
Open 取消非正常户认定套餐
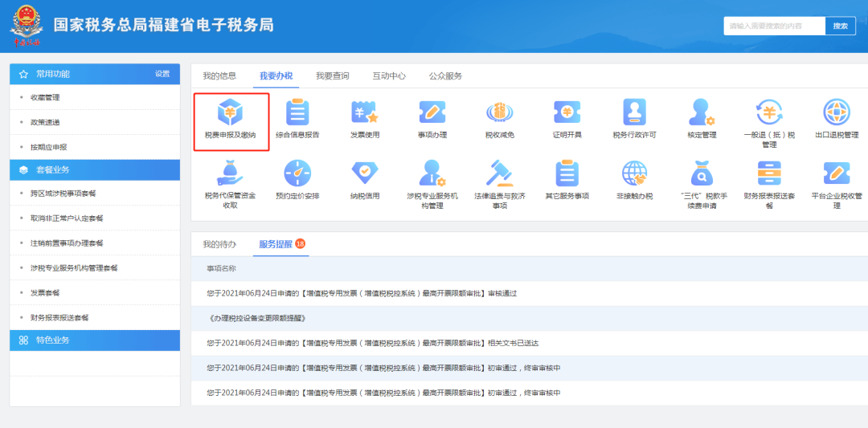coord(67,218)
